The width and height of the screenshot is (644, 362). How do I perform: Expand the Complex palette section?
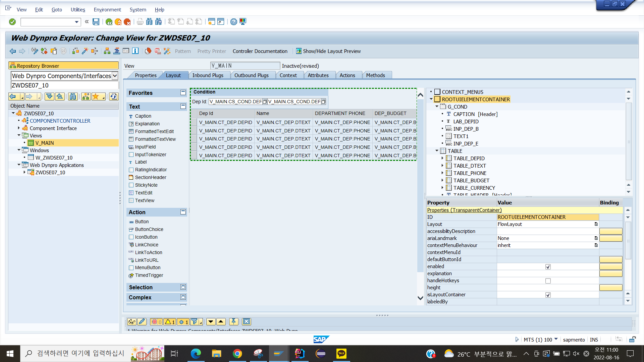tap(183, 297)
